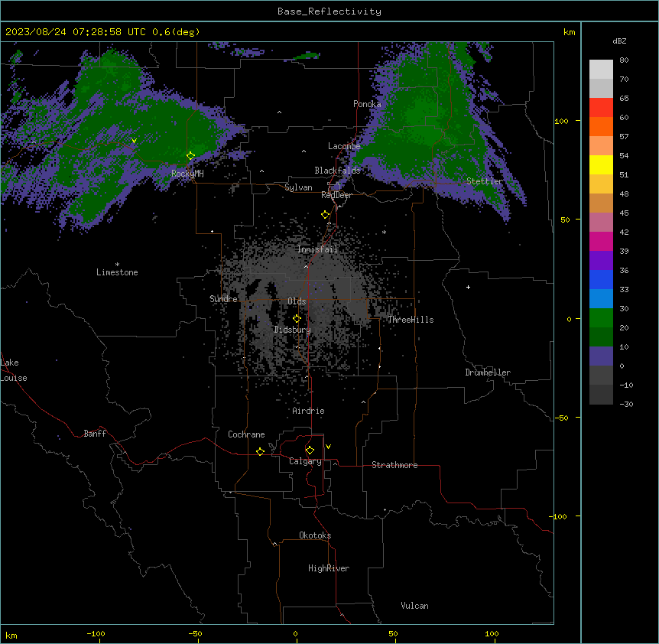The height and width of the screenshot is (644, 659).
Task: Click the yellow diamond marker above Didsbury
Action: pos(297,319)
